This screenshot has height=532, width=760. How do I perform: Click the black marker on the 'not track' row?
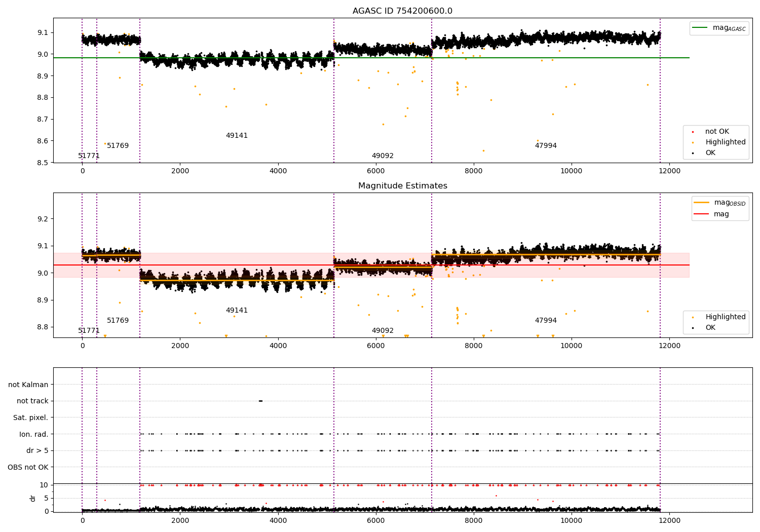point(260,401)
